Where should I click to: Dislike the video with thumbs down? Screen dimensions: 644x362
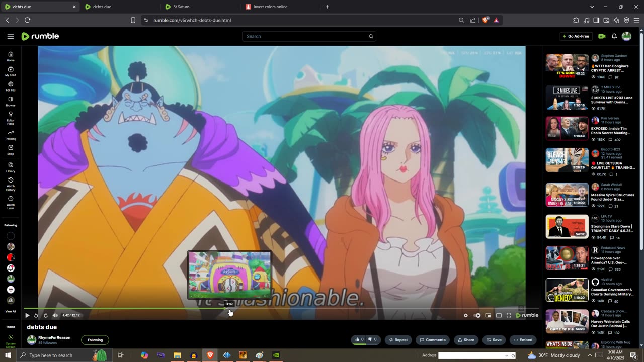[372, 339]
